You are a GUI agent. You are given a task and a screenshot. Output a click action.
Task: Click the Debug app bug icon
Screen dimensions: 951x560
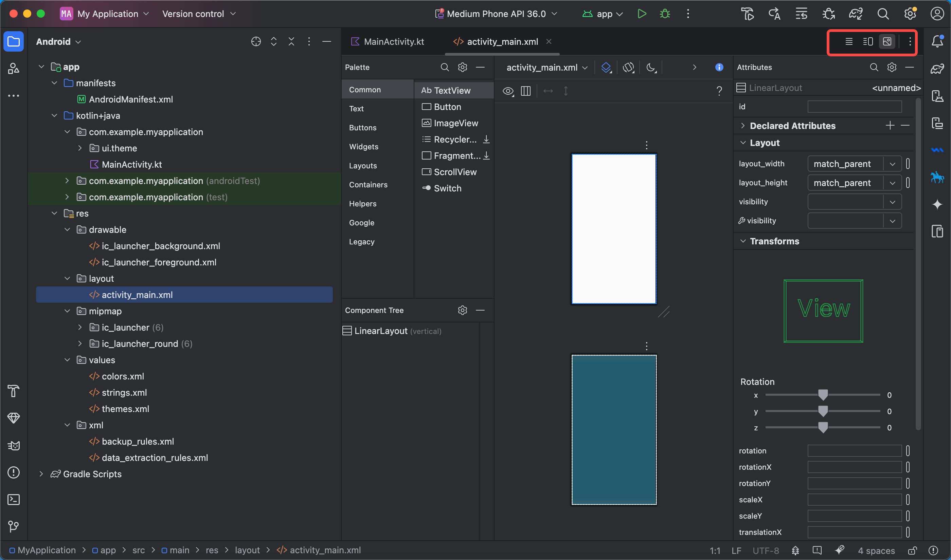665,14
